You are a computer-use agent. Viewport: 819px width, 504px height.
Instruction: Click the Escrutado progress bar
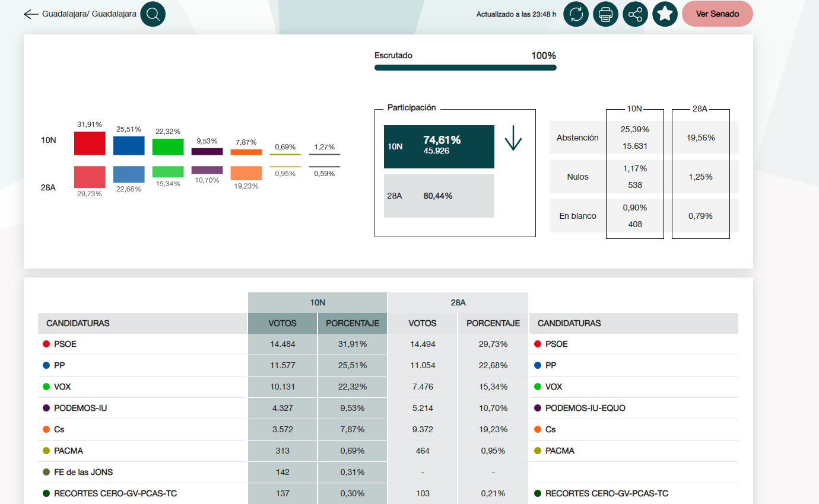tap(465, 68)
